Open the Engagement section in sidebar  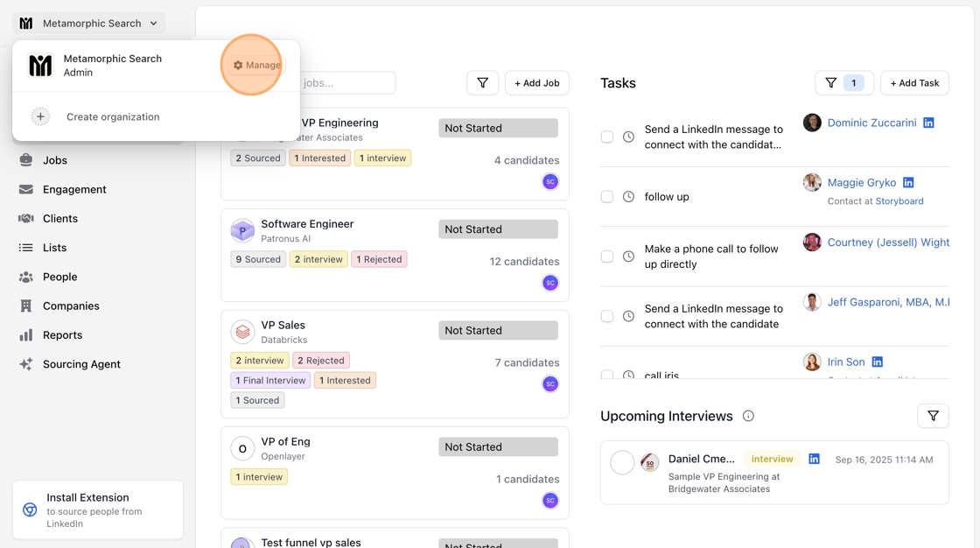[74, 189]
